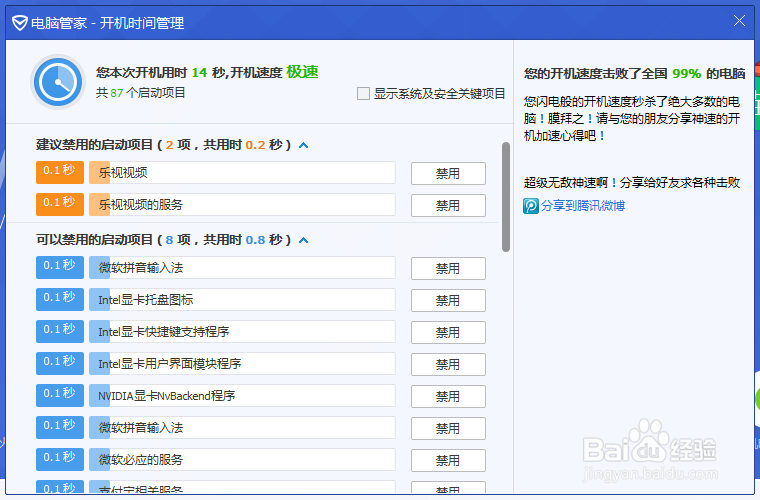The height and width of the screenshot is (500, 760).
Task: Disable the 乐视视频的服务 startup item
Action: tap(448, 205)
